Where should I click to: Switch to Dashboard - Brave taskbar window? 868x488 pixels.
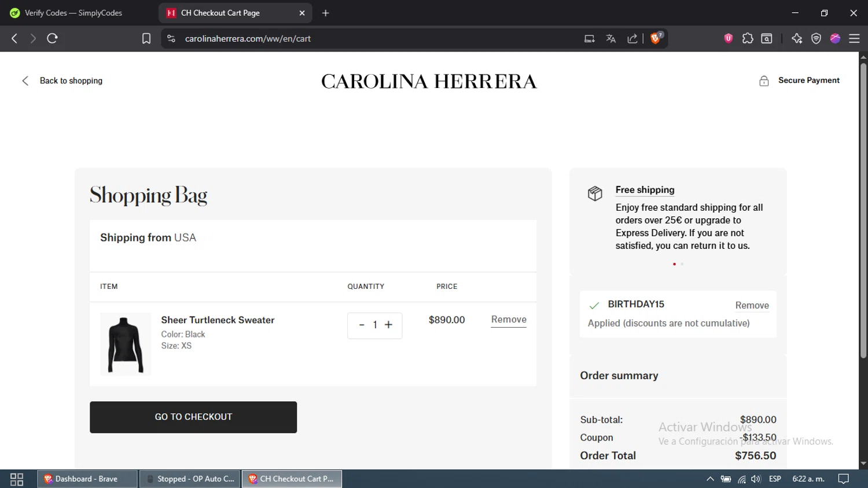[87, 479]
